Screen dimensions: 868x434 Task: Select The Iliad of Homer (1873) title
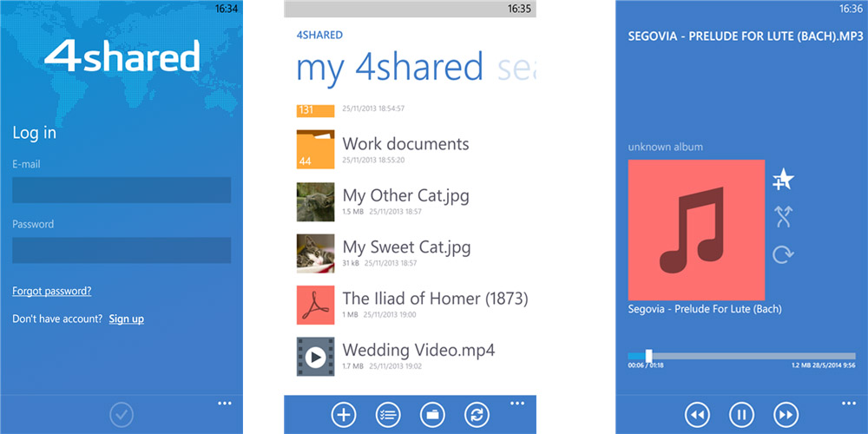435,299
